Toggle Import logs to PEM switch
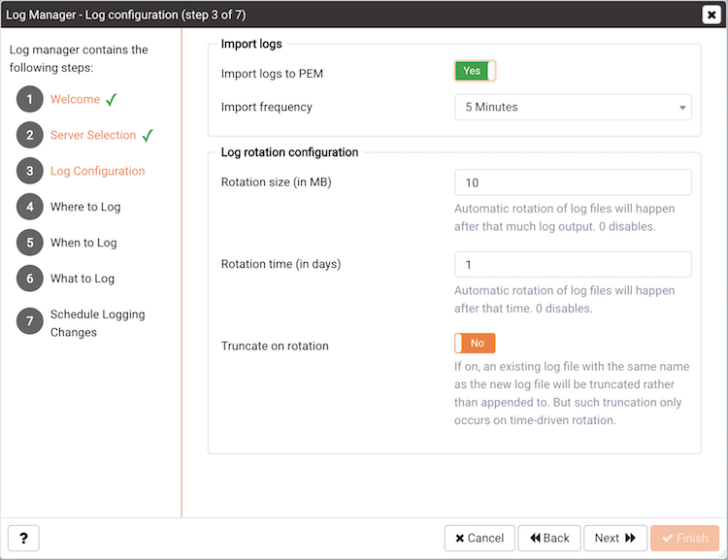 (475, 71)
